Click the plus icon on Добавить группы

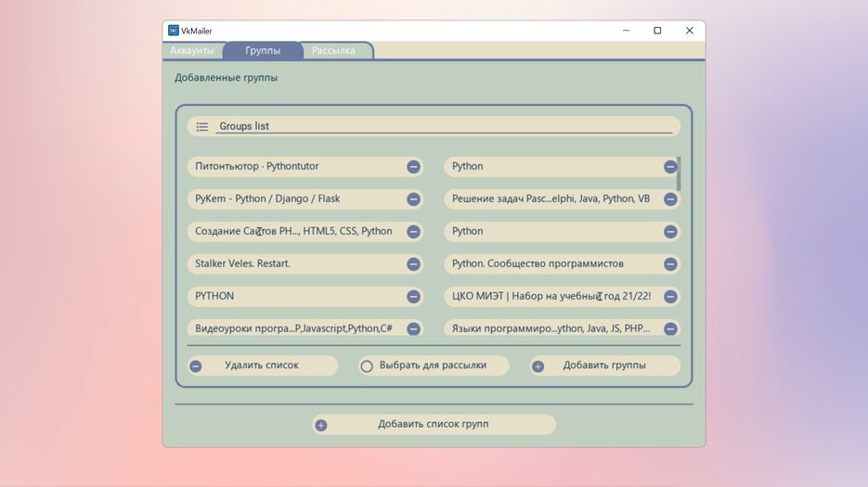[538, 365]
